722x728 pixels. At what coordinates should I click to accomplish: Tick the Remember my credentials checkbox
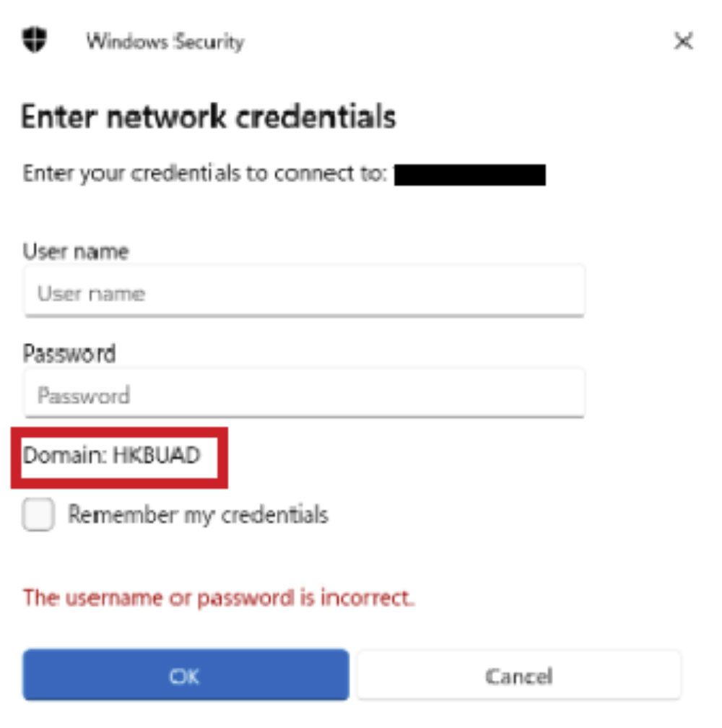[x=38, y=516]
